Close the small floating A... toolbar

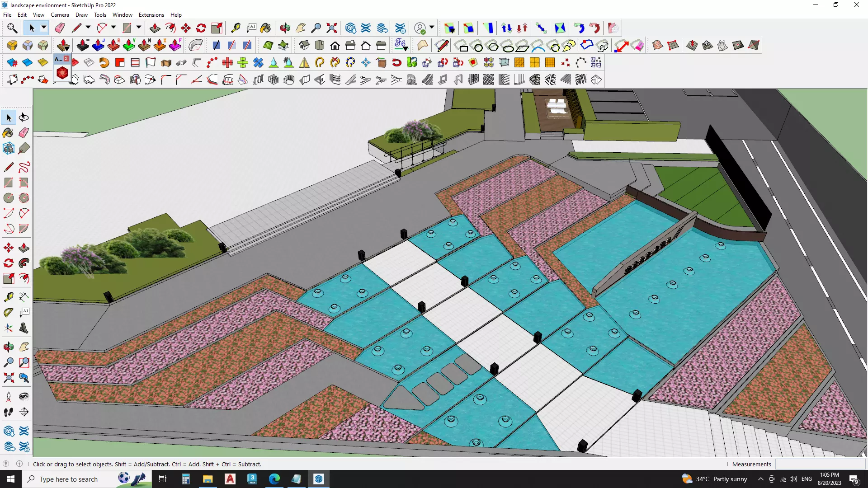click(66, 59)
